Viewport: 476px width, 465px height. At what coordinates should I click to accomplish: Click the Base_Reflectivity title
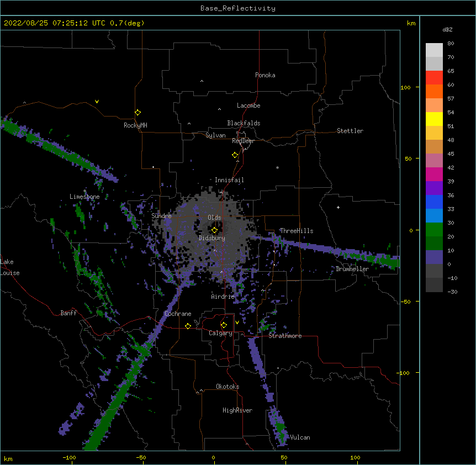tap(237, 8)
